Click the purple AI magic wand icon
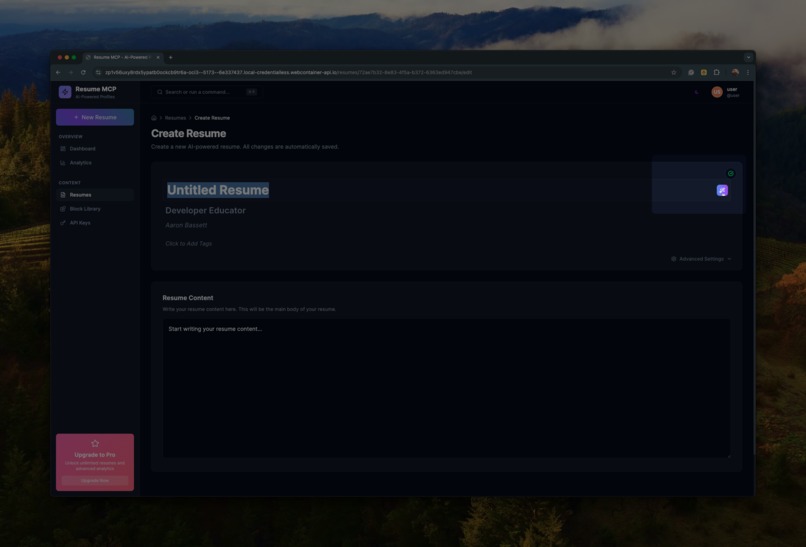This screenshot has width=806, height=547. click(722, 191)
